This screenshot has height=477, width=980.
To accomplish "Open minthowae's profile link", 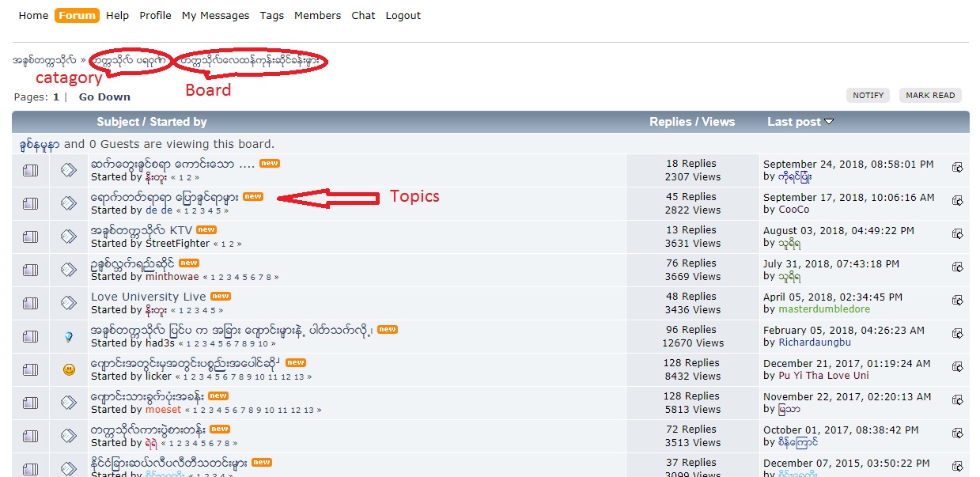I will point(172,276).
